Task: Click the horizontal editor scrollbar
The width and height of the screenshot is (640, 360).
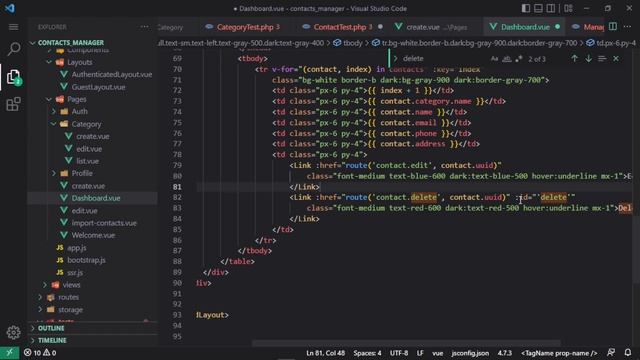Action: [406, 343]
